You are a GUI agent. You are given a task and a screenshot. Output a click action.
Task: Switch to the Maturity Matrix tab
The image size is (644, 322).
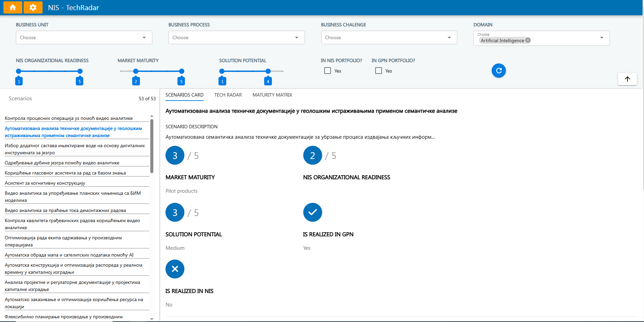pos(272,95)
